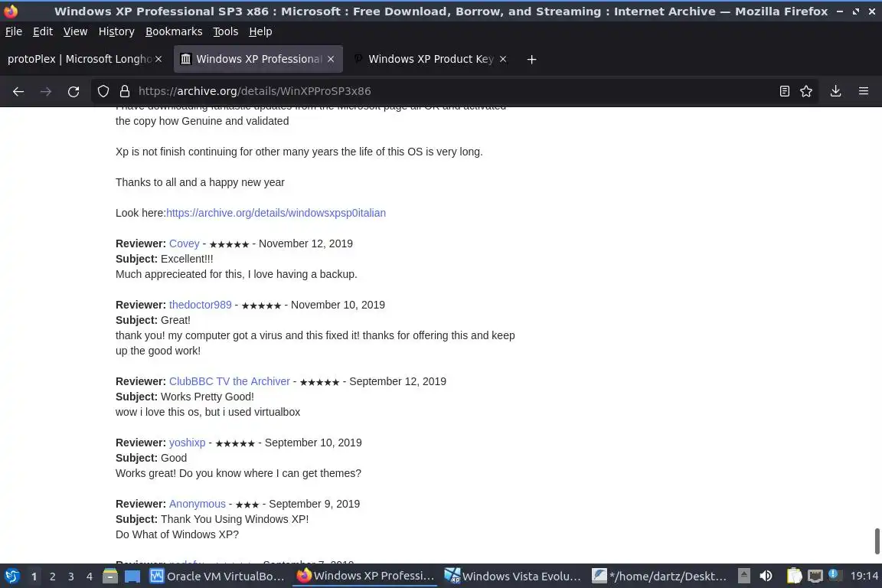Viewport: 882px width, 588px height.
Task: Open the File menu
Action: (x=14, y=31)
